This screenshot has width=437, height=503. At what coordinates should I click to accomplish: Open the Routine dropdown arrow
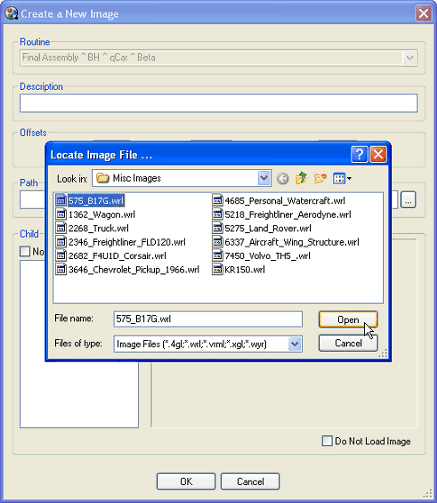coord(410,58)
